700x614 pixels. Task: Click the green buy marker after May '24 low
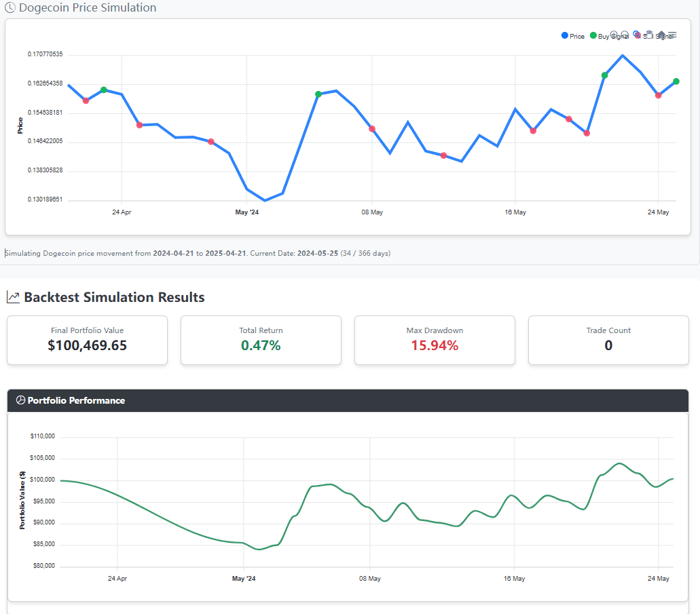pos(318,94)
